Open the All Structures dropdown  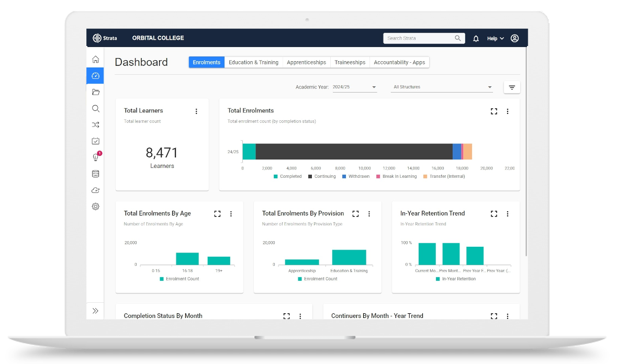pyautogui.click(x=442, y=87)
